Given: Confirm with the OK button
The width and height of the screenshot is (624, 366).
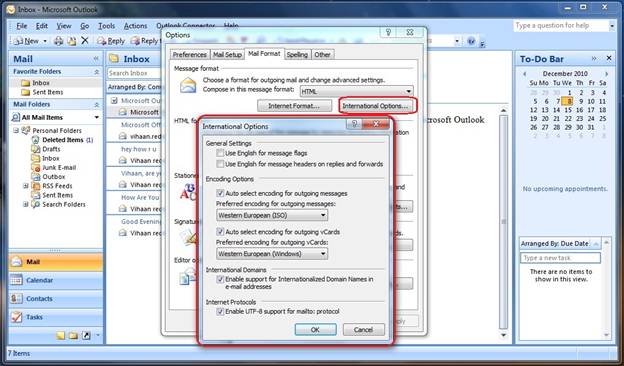Looking at the screenshot, I should pyautogui.click(x=315, y=329).
